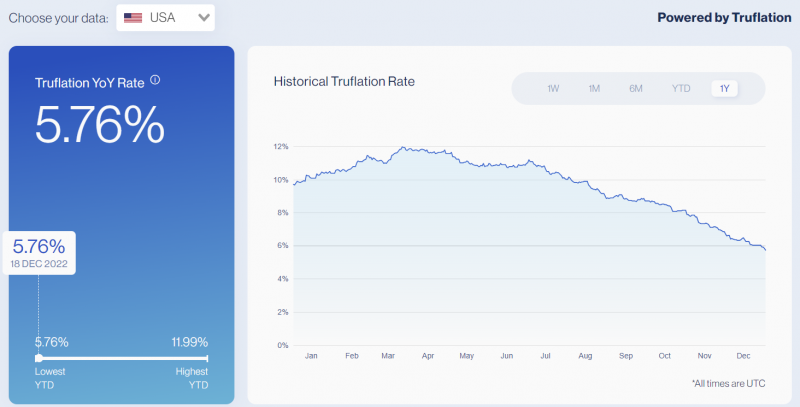Click the USA flag icon
This screenshot has height=407, width=800.
pos(133,18)
